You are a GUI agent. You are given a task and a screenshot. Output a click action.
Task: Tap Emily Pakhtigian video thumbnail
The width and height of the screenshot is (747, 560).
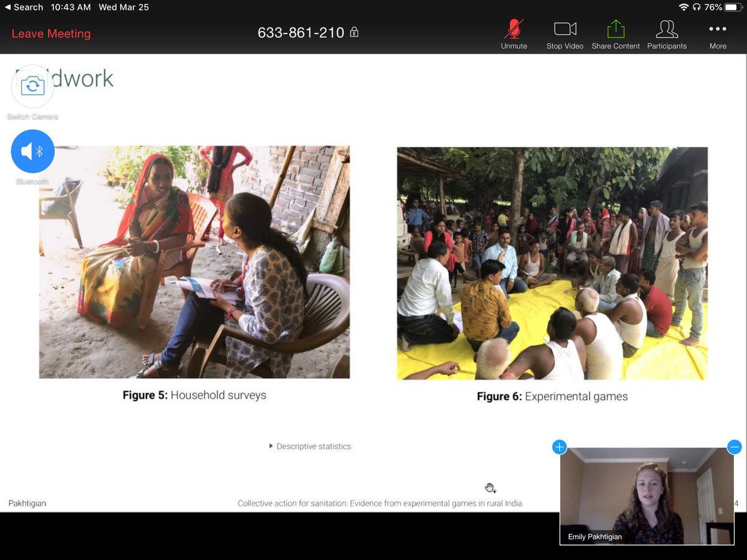(647, 497)
